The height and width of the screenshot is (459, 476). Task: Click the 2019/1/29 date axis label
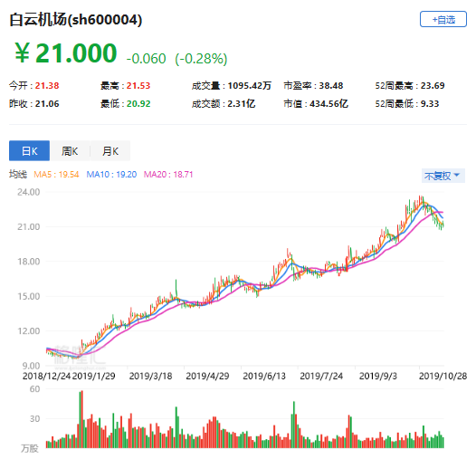(x=94, y=376)
